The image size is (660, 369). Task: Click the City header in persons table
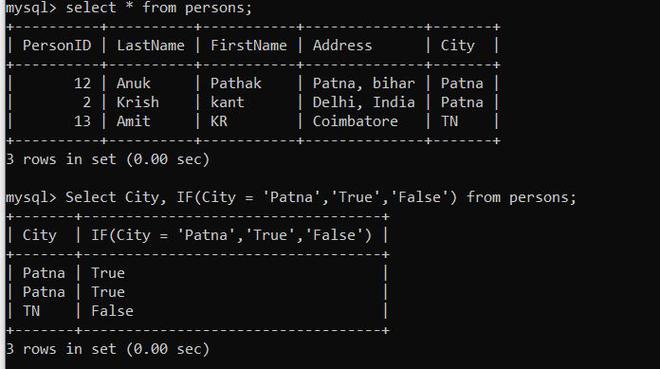click(x=458, y=45)
